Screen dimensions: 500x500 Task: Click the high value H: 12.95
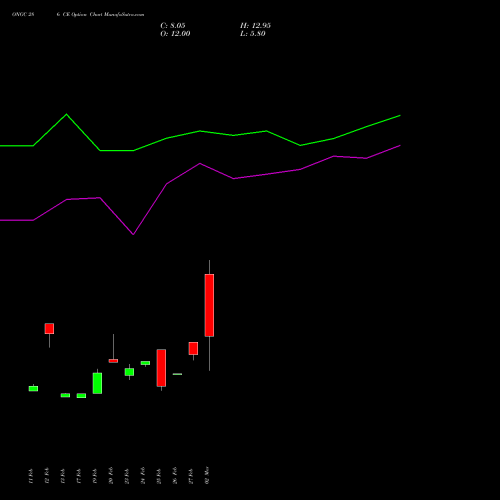tap(255, 26)
